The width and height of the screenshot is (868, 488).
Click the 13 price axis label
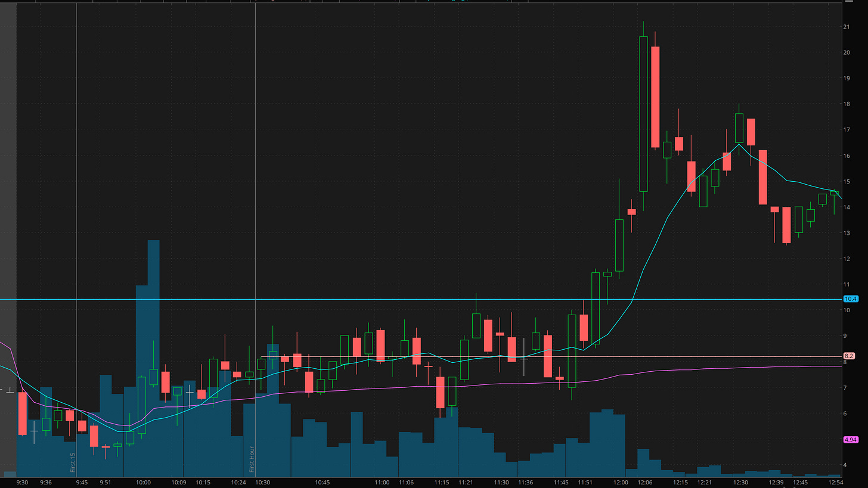coord(846,233)
